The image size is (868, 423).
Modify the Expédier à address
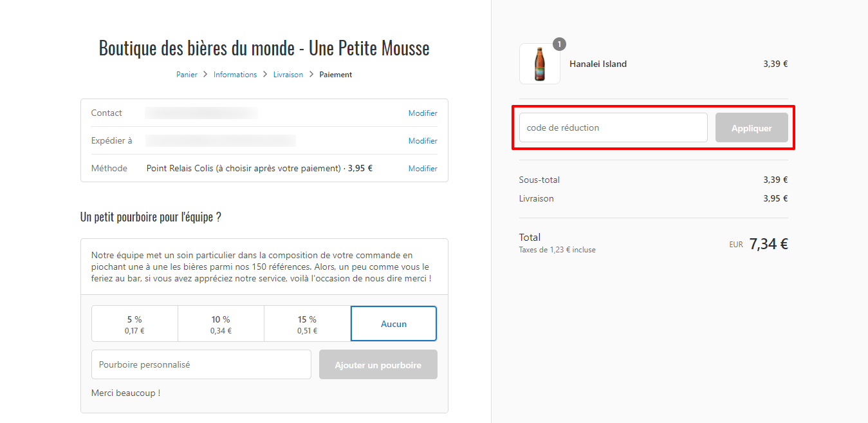(x=423, y=141)
